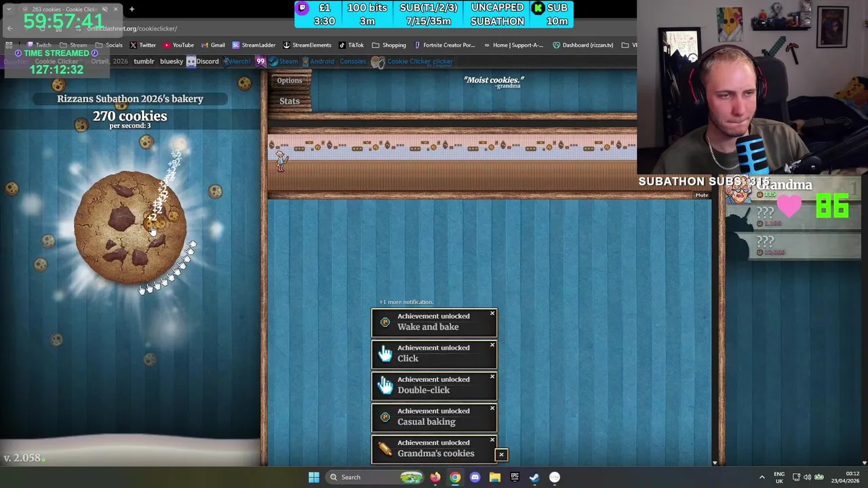Open the Gmail bookmark
Screen dimensions: 868x488
click(212, 45)
